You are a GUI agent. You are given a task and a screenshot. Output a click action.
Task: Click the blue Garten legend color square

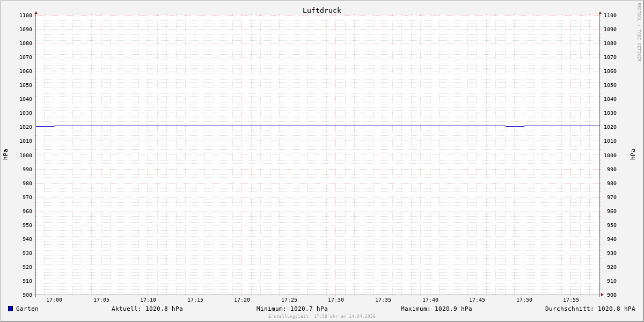point(10,309)
